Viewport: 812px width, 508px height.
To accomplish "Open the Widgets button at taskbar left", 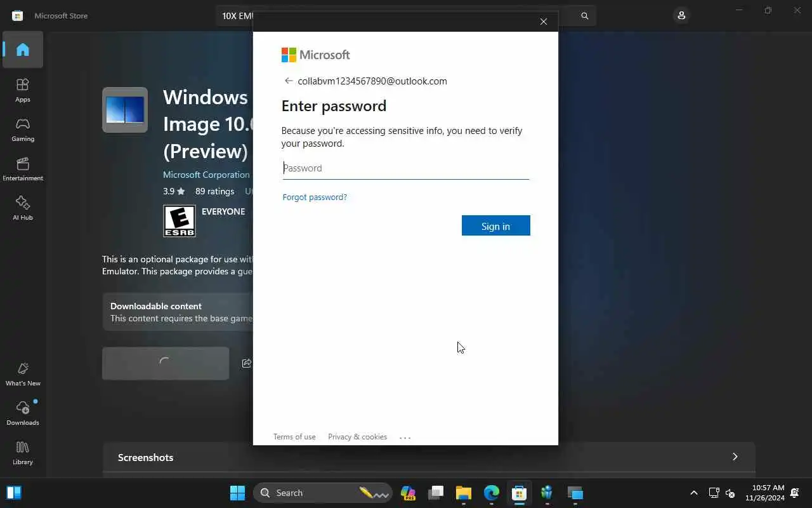I will click(x=14, y=493).
